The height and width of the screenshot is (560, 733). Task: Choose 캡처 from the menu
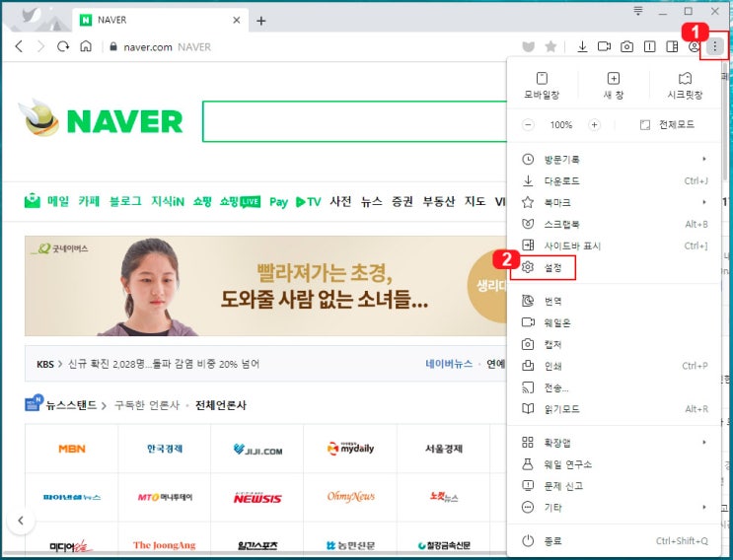(x=614, y=344)
